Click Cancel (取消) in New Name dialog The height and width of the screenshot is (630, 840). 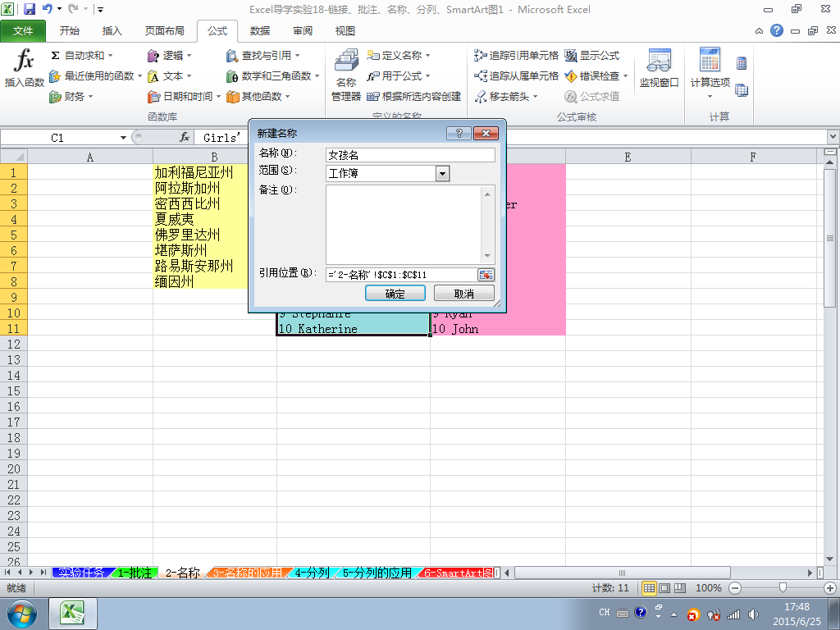tap(464, 294)
